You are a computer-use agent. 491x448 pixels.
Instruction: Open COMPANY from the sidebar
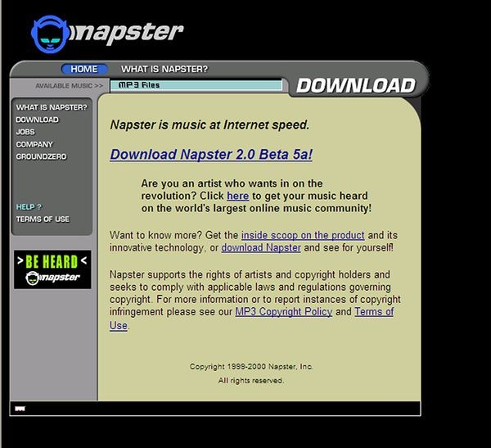tap(34, 144)
